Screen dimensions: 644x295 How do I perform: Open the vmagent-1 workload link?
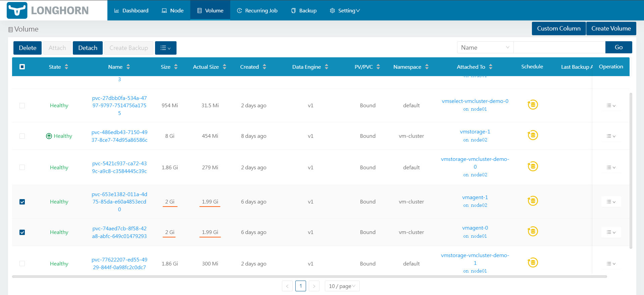(475, 197)
